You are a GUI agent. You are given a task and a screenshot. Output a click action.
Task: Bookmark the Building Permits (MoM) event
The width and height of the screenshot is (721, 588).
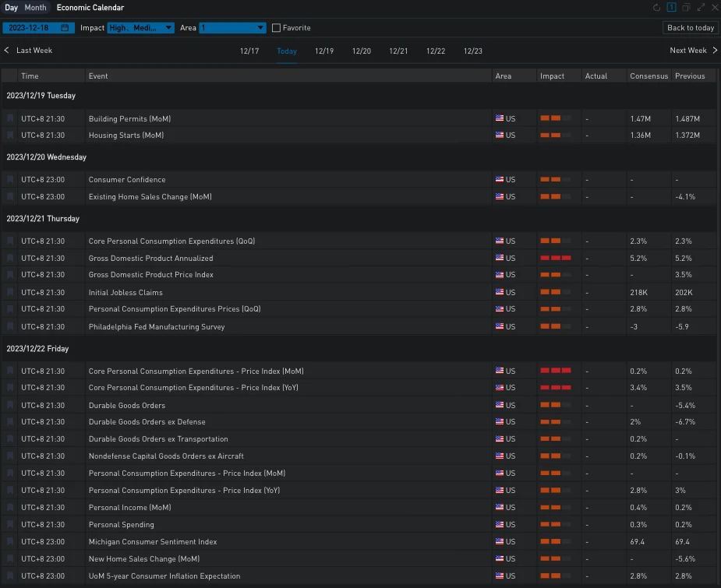[10, 119]
